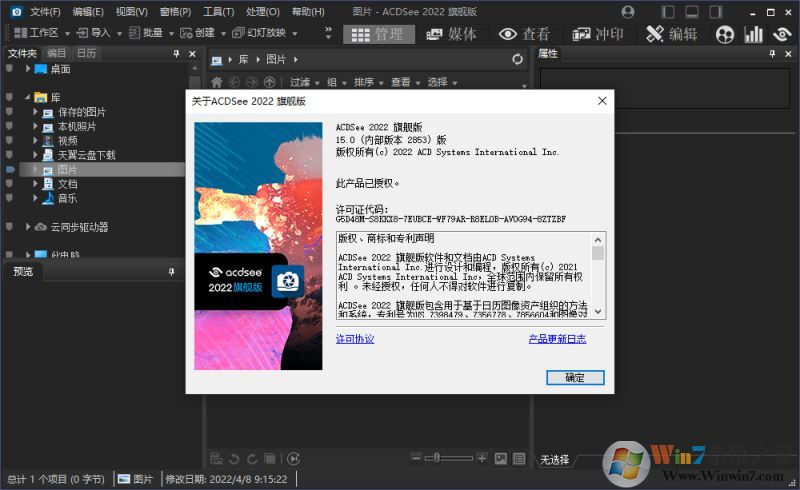The height and width of the screenshot is (490, 800).
Task: Switch to the 日历 calendar tab
Action: (86, 53)
